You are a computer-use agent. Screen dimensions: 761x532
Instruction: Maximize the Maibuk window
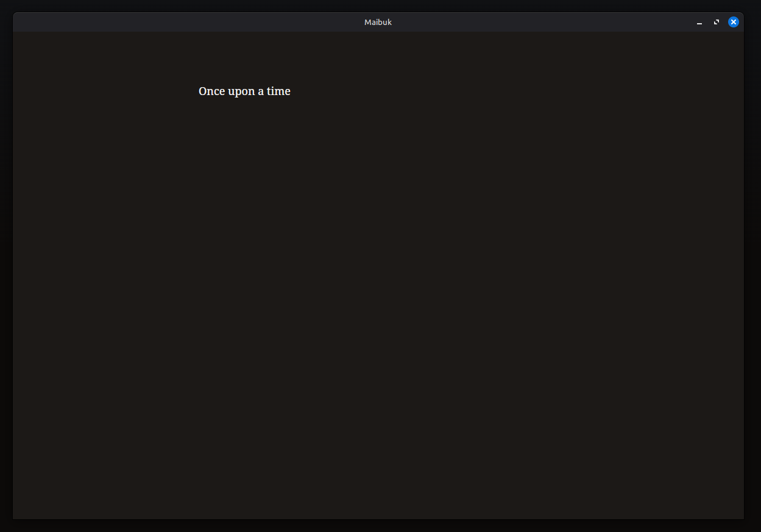pos(717,22)
